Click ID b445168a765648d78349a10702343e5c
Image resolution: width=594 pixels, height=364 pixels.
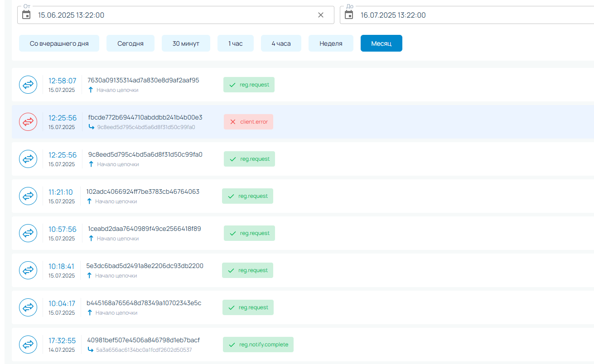click(144, 303)
